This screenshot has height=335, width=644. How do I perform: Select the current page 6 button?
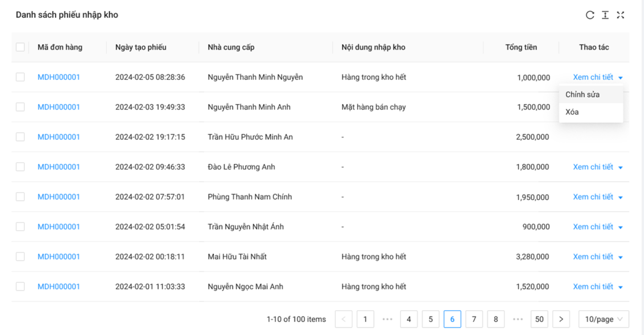coord(453,319)
